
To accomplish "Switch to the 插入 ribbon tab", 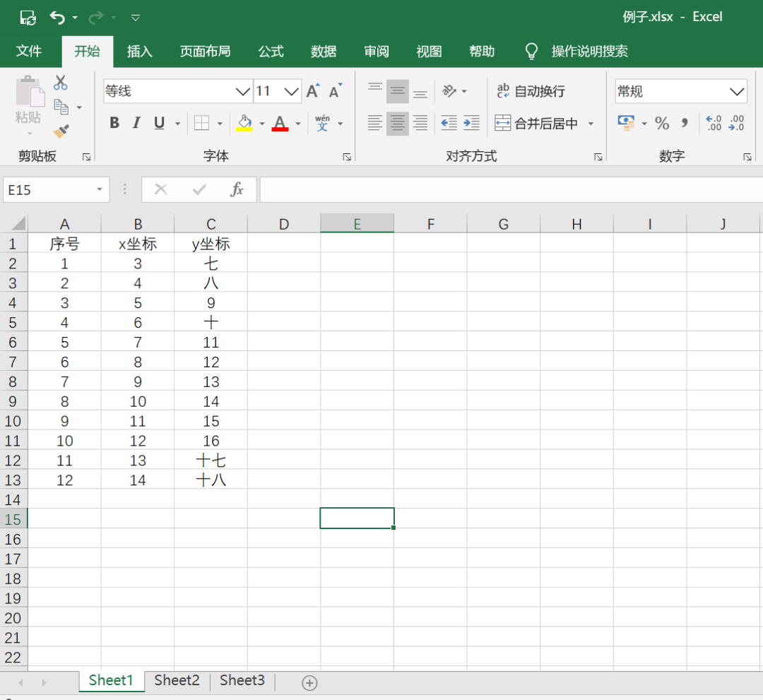I will click(x=140, y=51).
